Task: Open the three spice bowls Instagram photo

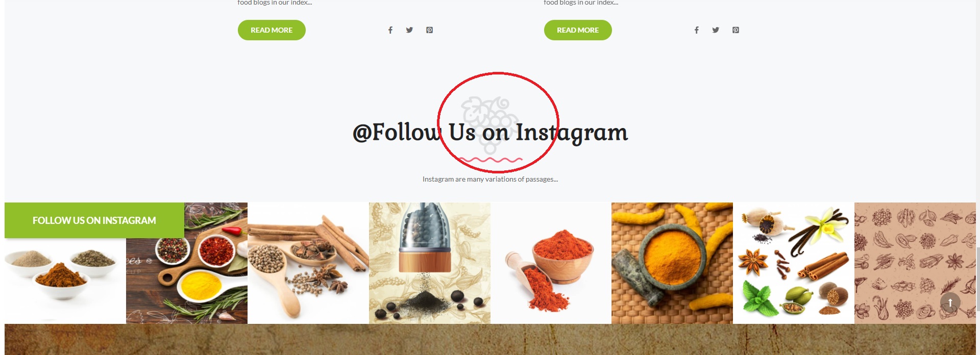Action: pyautogui.click(x=65, y=281)
